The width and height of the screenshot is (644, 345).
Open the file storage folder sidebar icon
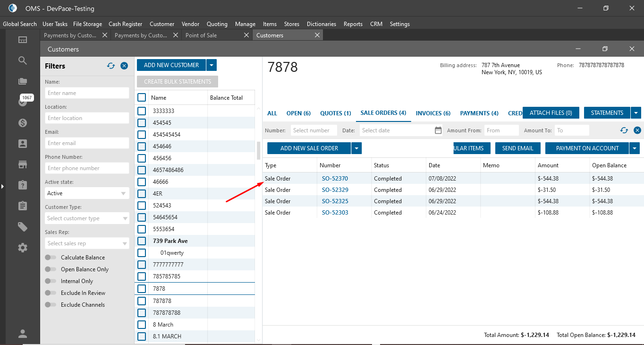pos(23,81)
